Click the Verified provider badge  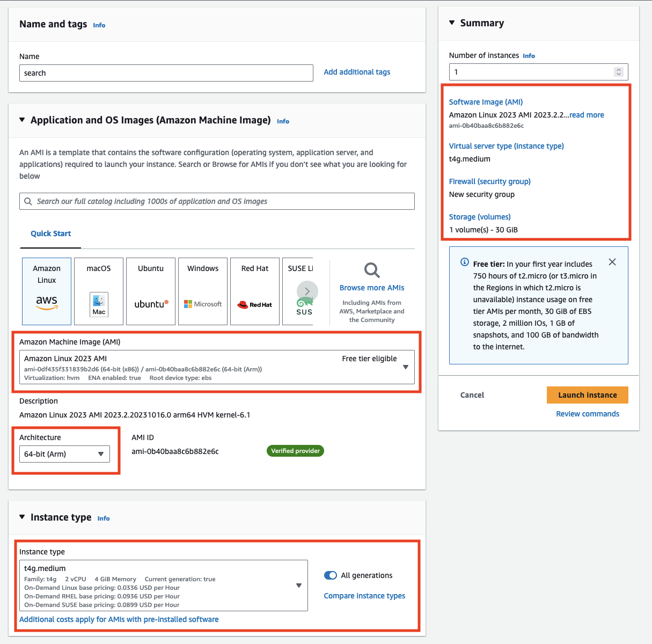(295, 451)
